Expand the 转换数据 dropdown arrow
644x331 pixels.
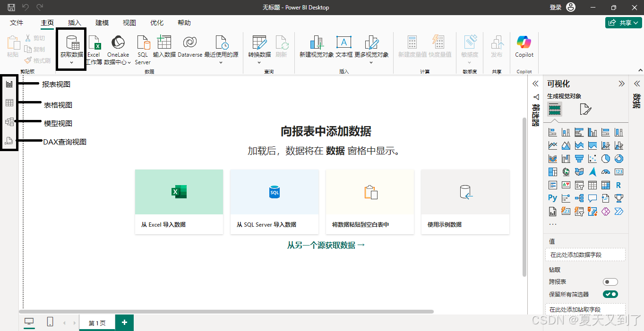click(x=259, y=62)
